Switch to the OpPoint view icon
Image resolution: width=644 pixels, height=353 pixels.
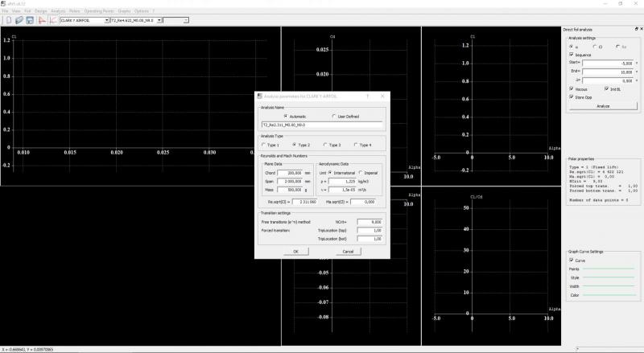tap(41, 20)
